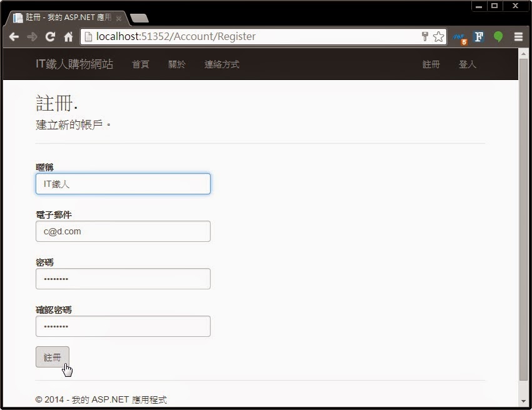Bookmark this page with the star icon
The width and height of the screenshot is (532, 410).
click(438, 37)
